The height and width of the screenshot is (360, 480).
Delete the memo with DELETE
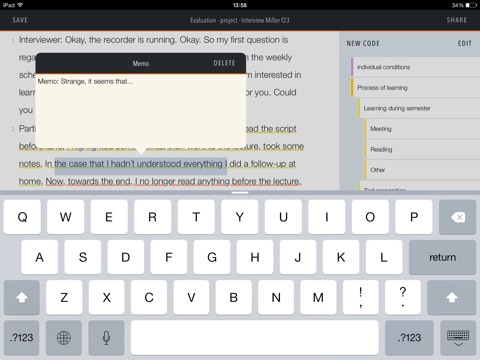[x=224, y=63]
